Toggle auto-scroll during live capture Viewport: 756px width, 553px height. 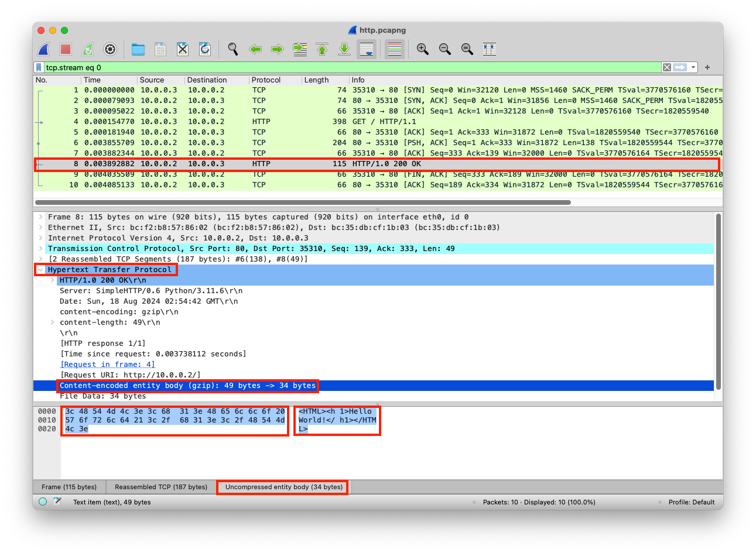tap(367, 50)
